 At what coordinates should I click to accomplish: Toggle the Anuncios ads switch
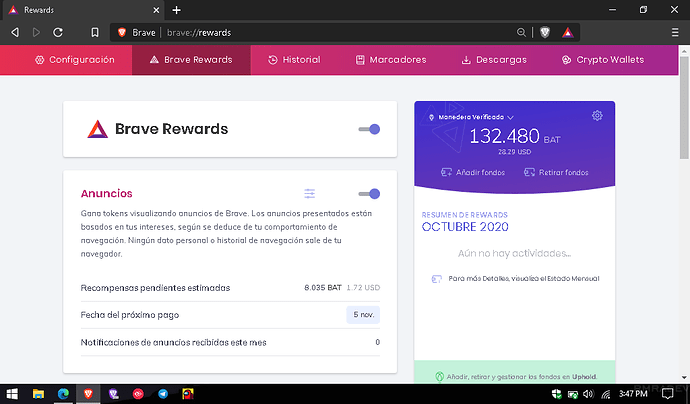369,194
